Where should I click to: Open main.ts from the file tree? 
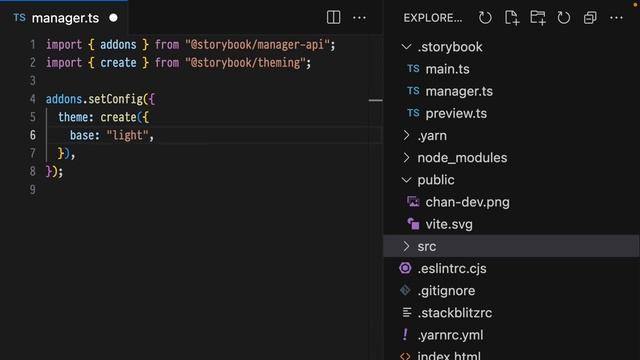[447, 69]
